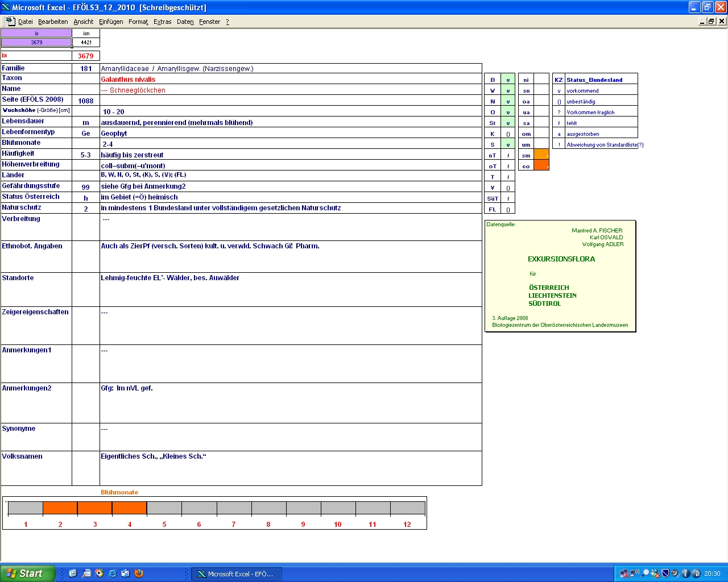Open the Format menu
The height and width of the screenshot is (582, 728).
coord(138,22)
